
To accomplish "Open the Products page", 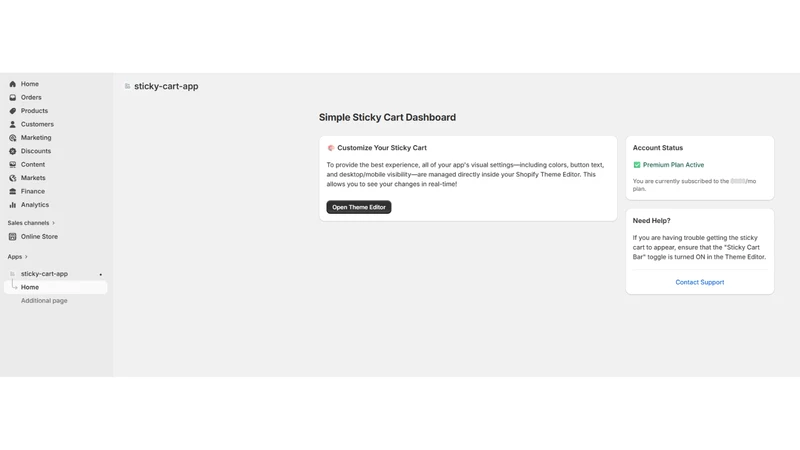I will pyautogui.click(x=34, y=111).
